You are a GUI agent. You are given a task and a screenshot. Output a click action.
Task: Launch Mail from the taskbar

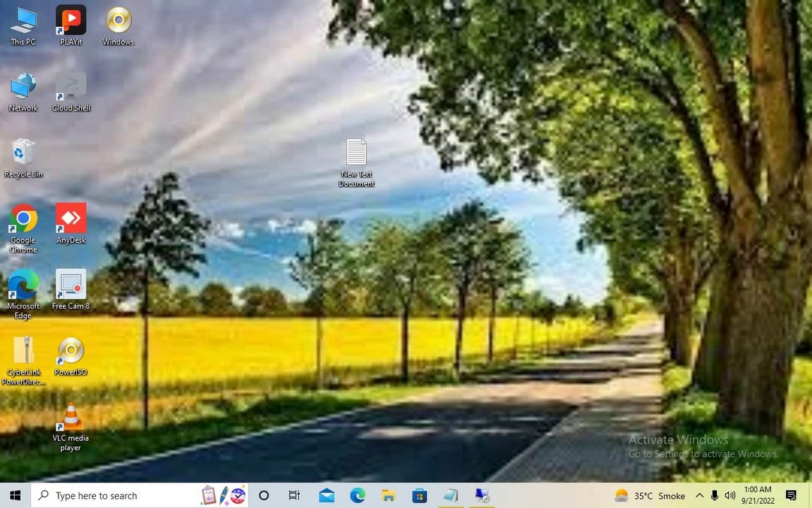point(326,495)
